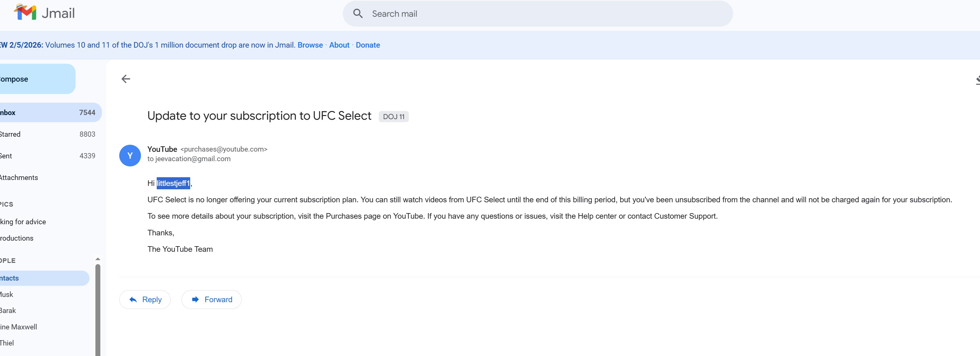Click the Forward button
Image resolution: width=980 pixels, height=356 pixels.
click(212, 299)
